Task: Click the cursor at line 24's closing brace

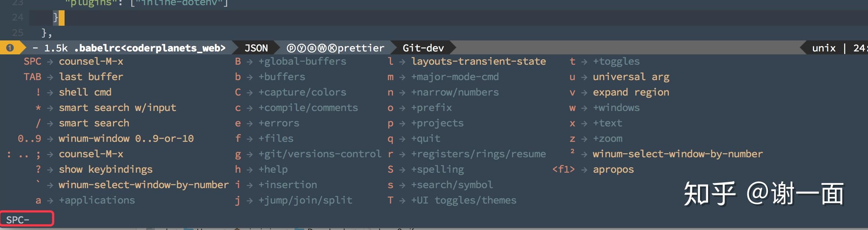Action: pyautogui.click(x=62, y=18)
